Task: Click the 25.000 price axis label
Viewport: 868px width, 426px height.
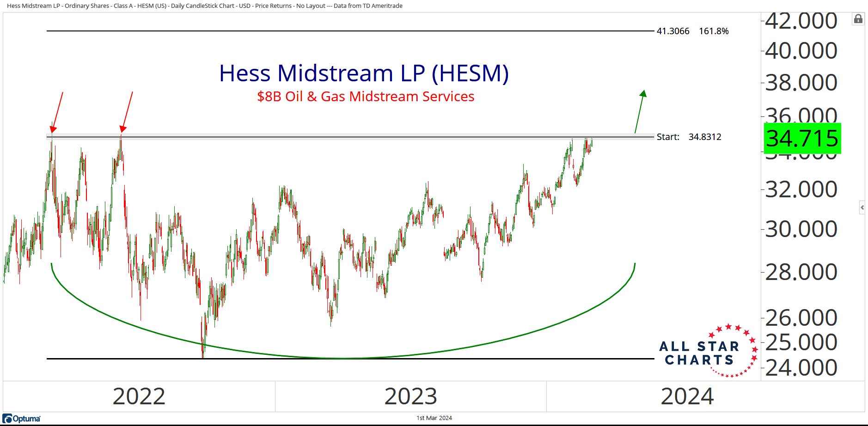Action: coord(801,342)
